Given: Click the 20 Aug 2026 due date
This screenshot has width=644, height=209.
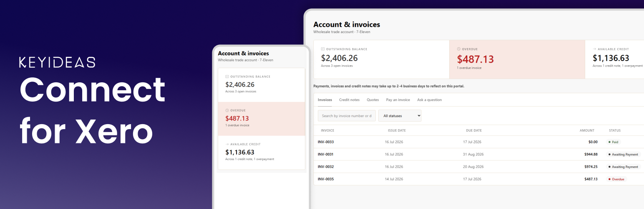Looking at the screenshot, I should [x=473, y=167].
